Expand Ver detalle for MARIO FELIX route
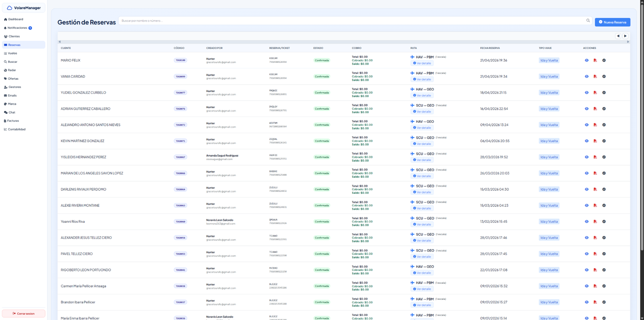This screenshot has height=320, width=644. click(x=422, y=63)
